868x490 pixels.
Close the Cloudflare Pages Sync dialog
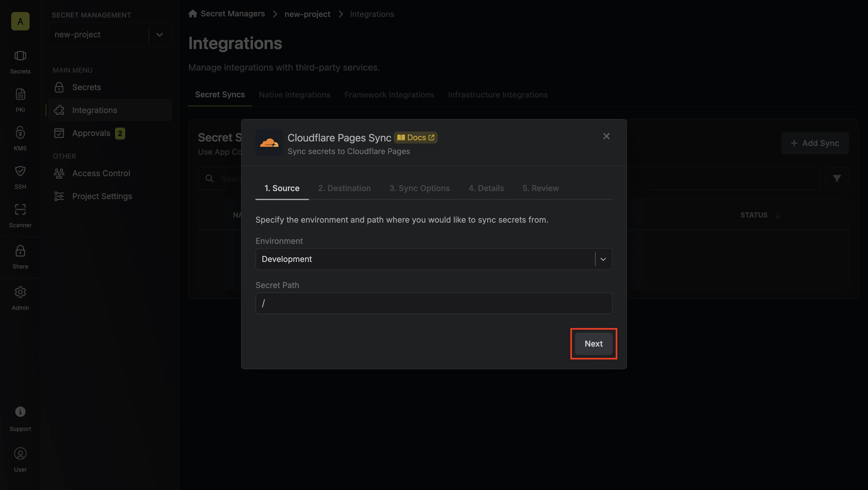pos(606,136)
